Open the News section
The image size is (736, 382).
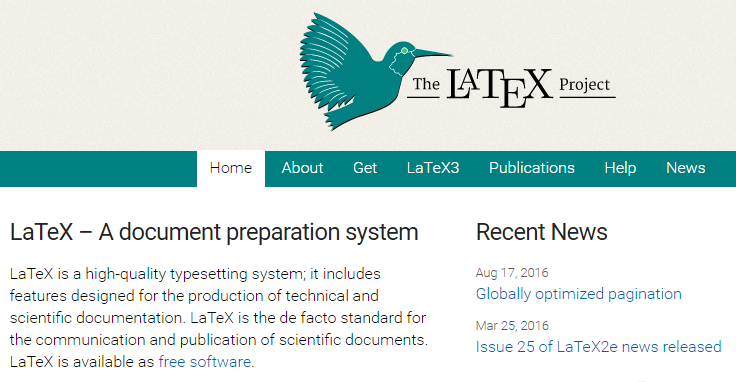pyautogui.click(x=685, y=168)
